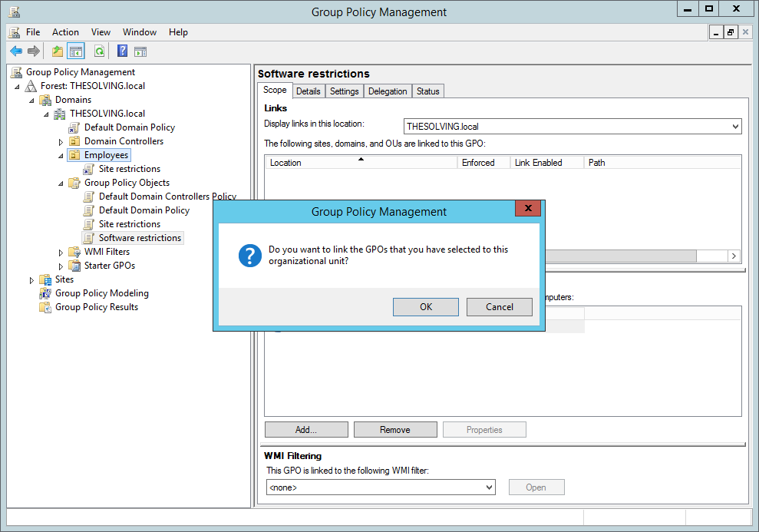
Task: Toggle the Show/Hide Console Tree icon
Action: (x=75, y=51)
